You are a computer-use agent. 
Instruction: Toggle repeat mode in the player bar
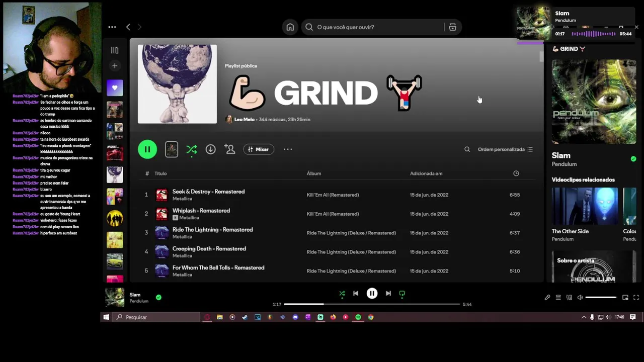click(x=402, y=294)
